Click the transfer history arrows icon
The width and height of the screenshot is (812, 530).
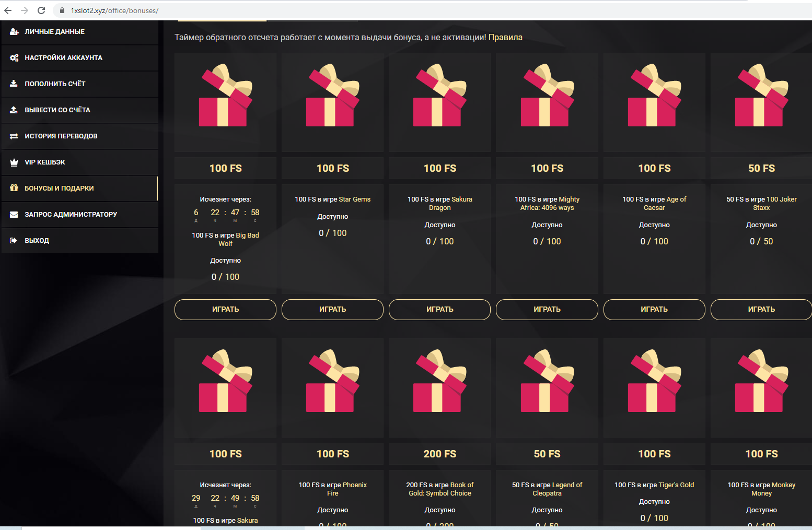point(14,136)
